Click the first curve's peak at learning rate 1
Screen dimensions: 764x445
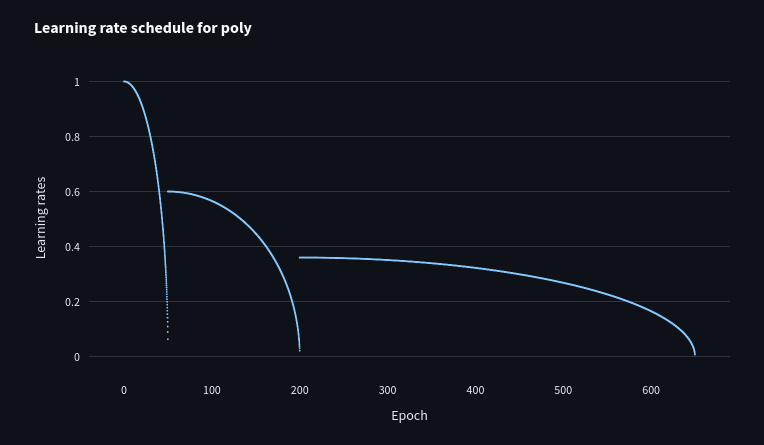point(125,82)
